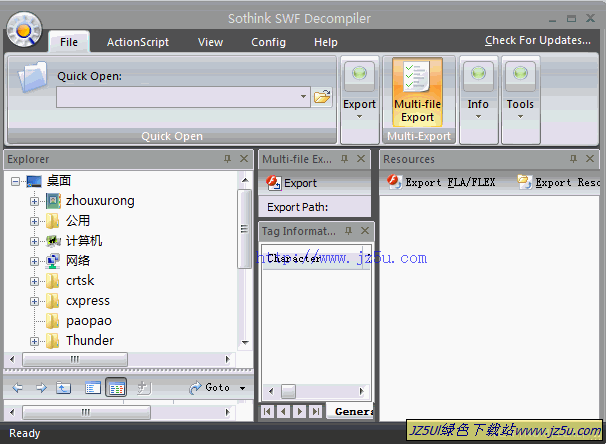The height and width of the screenshot is (444, 606).
Task: Click the Explorer tree horizontal scrollbar thumb
Action: (75, 359)
